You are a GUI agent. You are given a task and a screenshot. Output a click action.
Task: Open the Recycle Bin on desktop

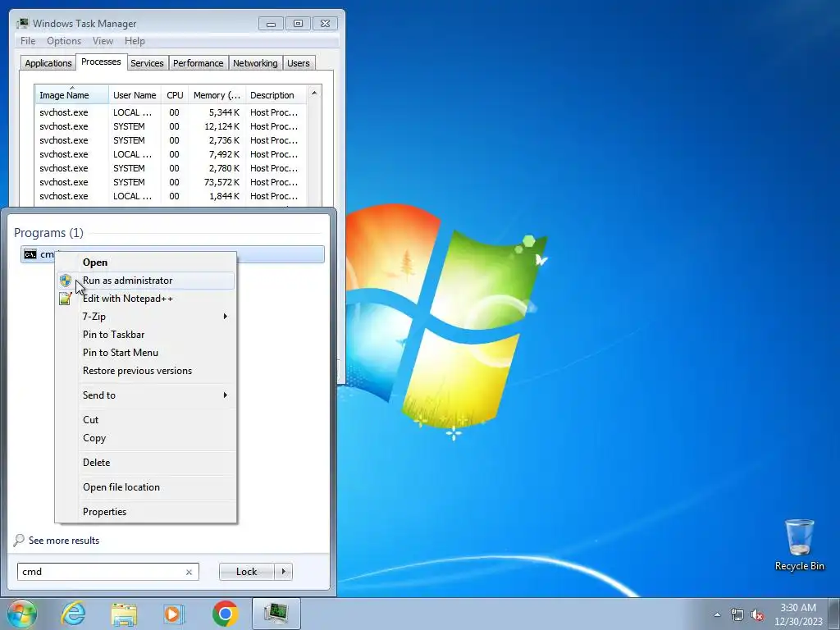pyautogui.click(x=799, y=545)
